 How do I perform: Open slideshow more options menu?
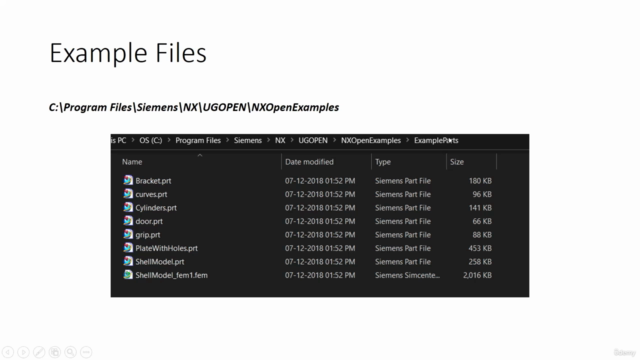click(x=86, y=352)
